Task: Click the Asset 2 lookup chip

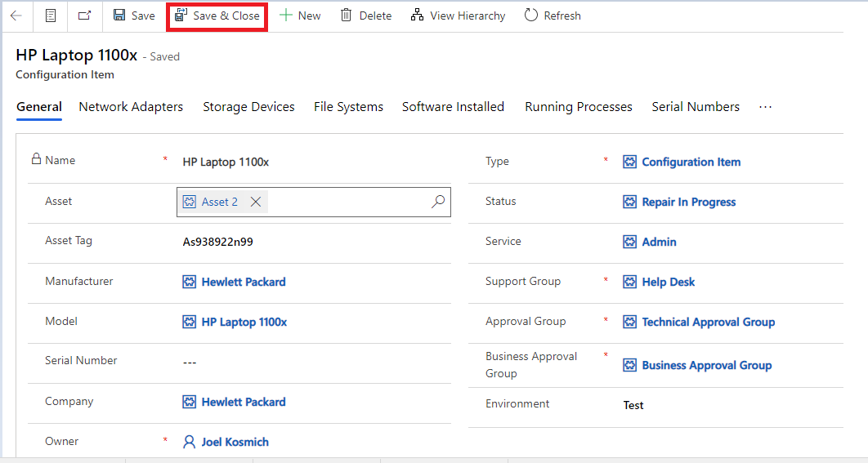Action: pyautogui.click(x=222, y=202)
